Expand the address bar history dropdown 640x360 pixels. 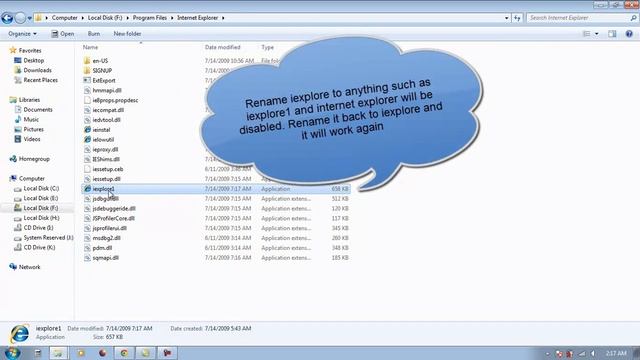[x=507, y=18]
